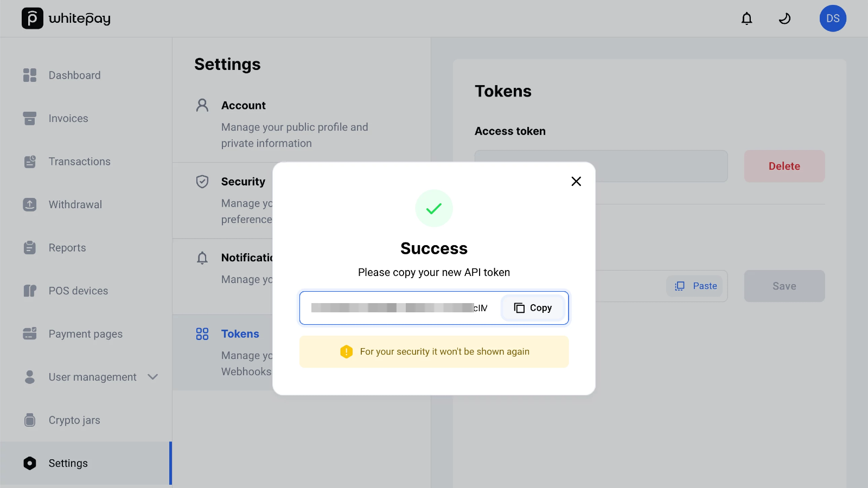The width and height of the screenshot is (868, 488).
Task: Open Payment pages in sidebar
Action: pyautogui.click(x=85, y=334)
